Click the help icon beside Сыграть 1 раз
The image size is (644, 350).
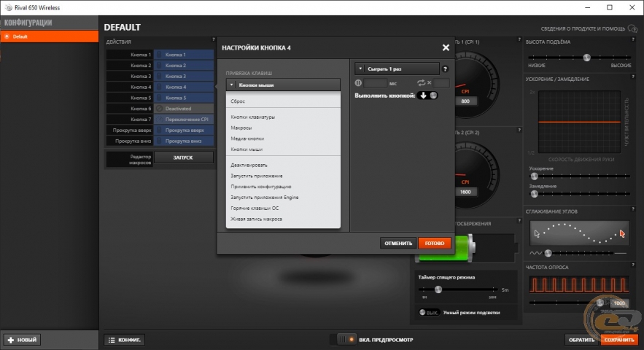445,69
